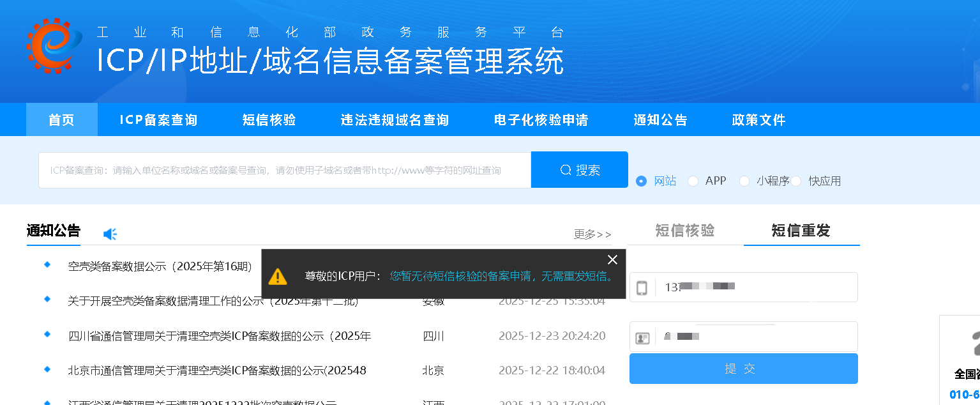Image resolution: width=980 pixels, height=405 pixels.
Task: Click the 四川 region cell
Action: click(433, 336)
